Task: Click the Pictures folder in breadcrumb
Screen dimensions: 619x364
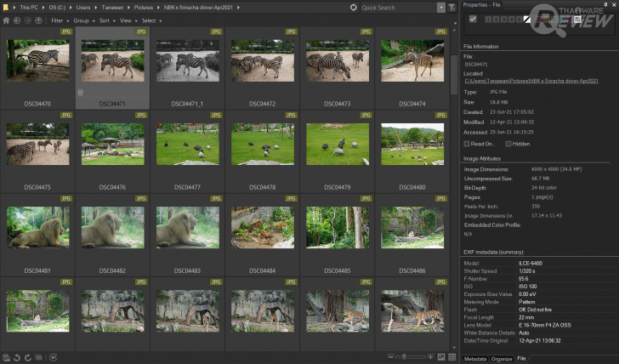Action: pos(144,7)
